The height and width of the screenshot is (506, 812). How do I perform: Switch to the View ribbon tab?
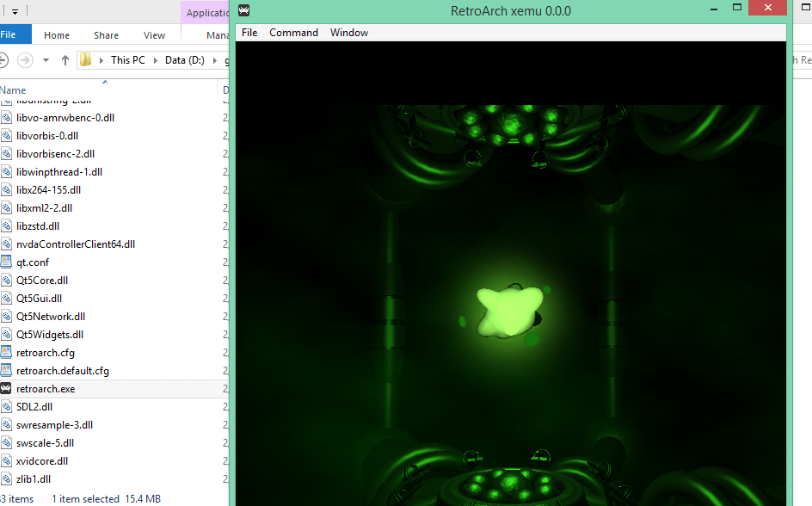click(x=154, y=35)
